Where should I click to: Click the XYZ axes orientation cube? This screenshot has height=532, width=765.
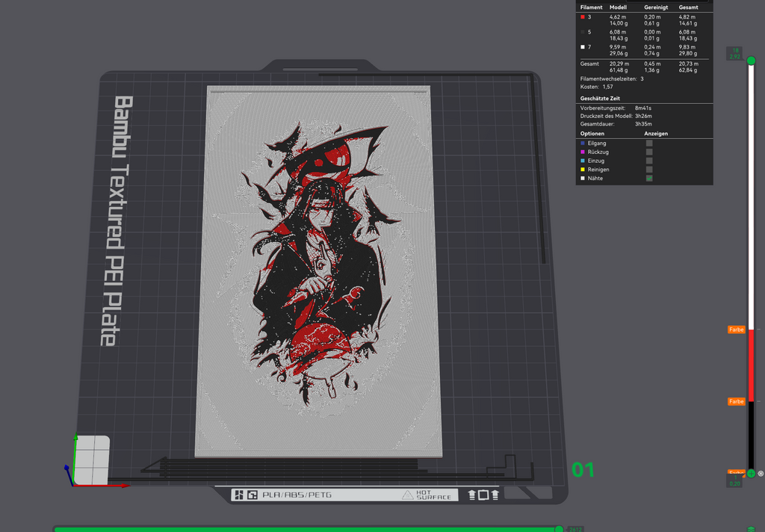click(x=92, y=460)
